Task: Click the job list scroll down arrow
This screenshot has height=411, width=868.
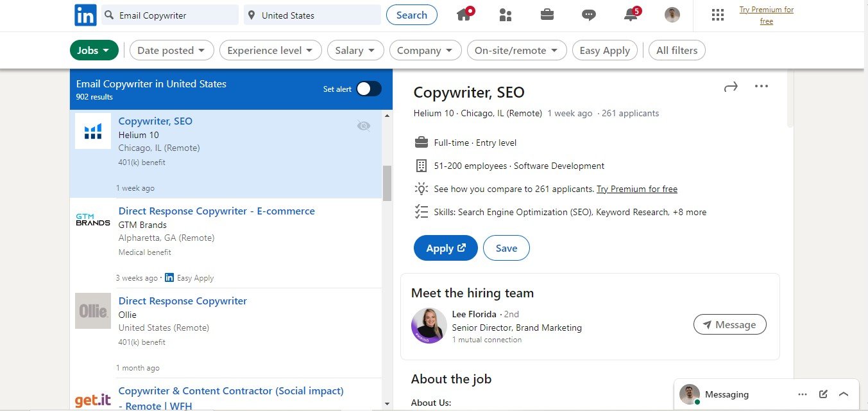Action: click(x=387, y=404)
